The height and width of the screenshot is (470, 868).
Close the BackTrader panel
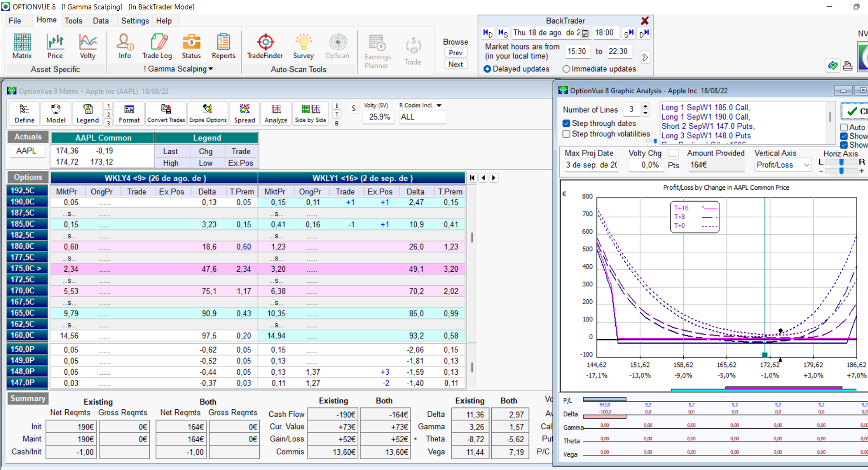point(645,21)
